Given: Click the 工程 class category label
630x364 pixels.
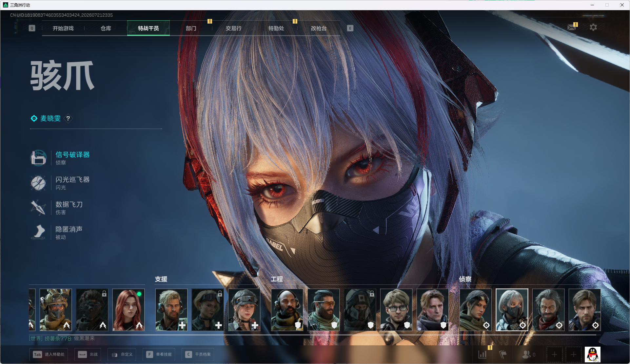Looking at the screenshot, I should pos(277,279).
